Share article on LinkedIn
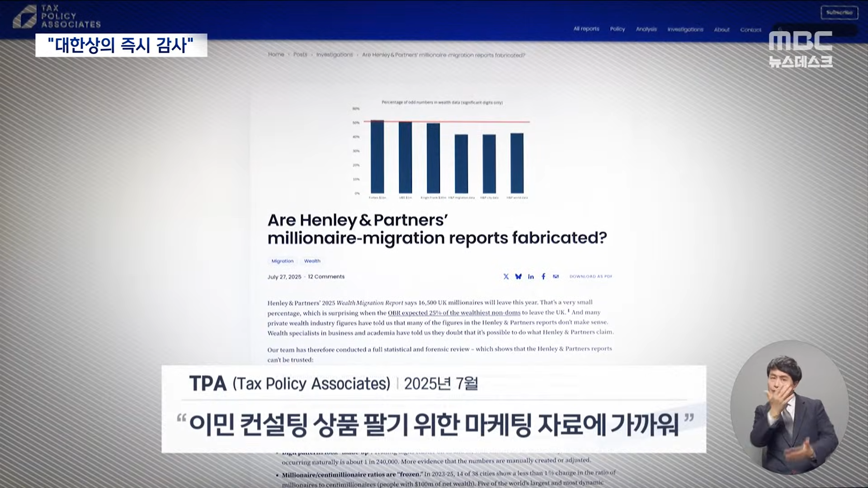The image size is (868, 488). pos(531,277)
